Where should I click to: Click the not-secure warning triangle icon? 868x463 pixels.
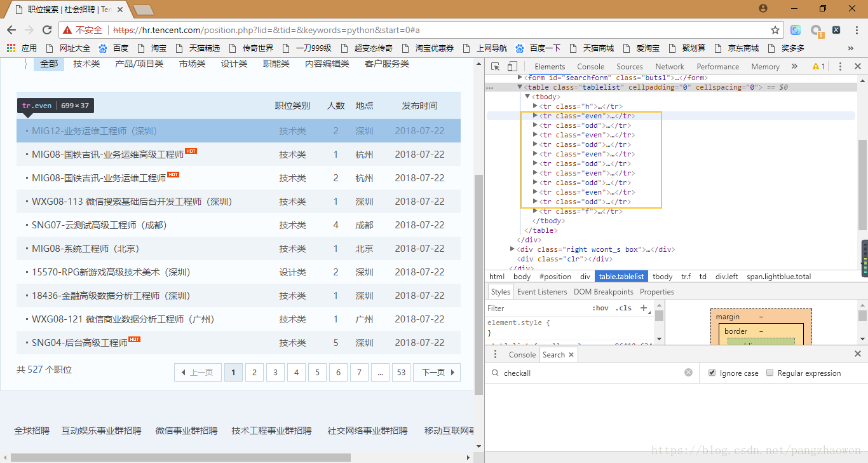(x=67, y=30)
